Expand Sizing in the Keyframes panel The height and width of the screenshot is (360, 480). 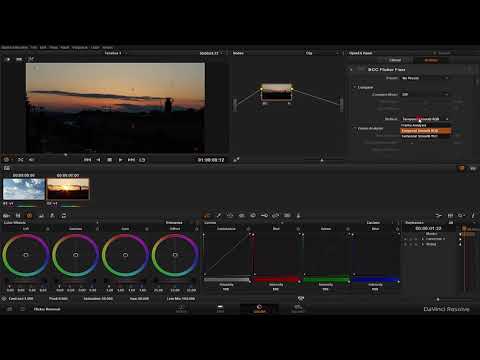click(x=423, y=244)
